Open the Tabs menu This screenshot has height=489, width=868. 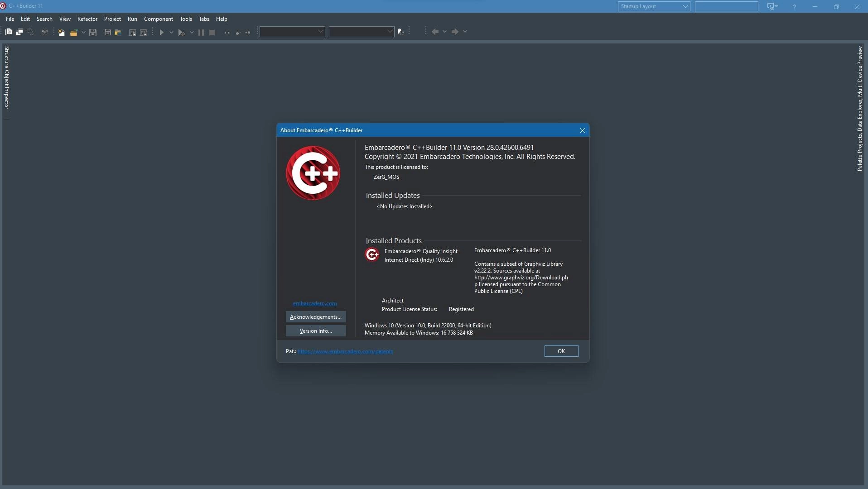[x=204, y=19]
